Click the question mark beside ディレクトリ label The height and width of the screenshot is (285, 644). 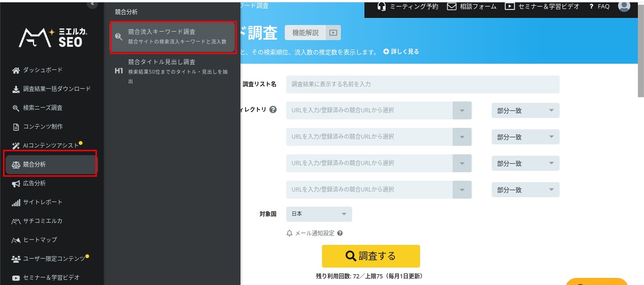click(273, 109)
